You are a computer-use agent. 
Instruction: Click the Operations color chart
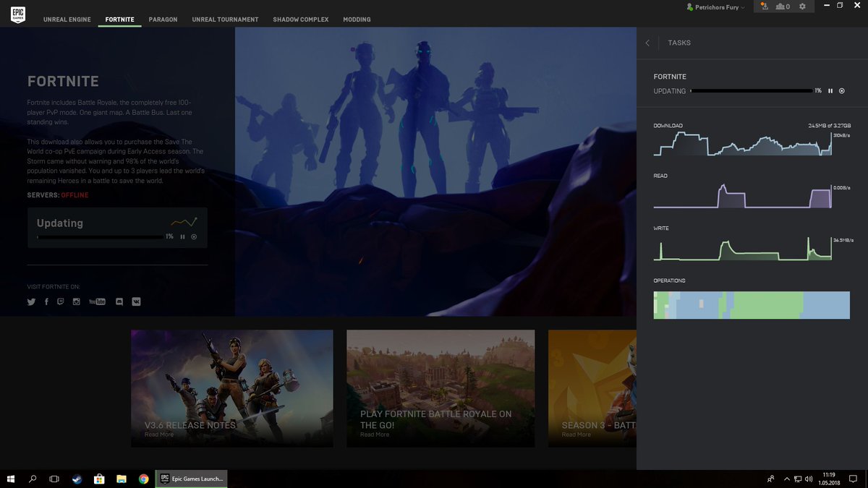click(752, 305)
